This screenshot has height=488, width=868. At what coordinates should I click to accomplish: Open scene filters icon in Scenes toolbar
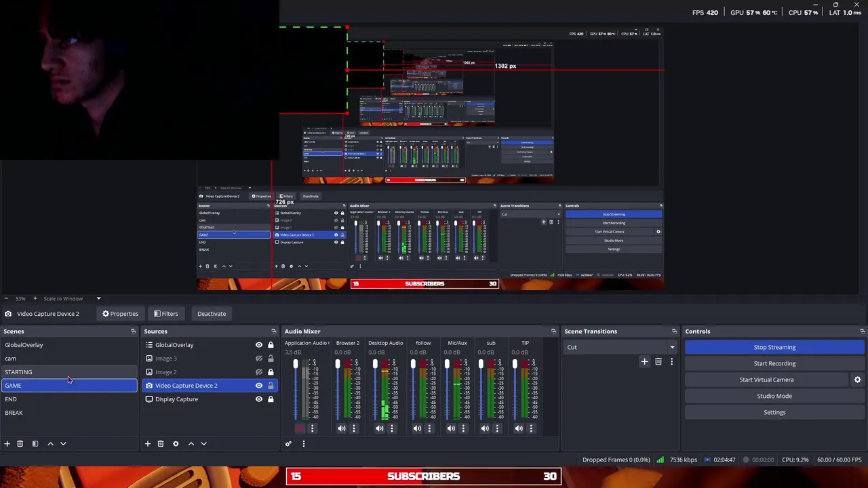[35, 443]
